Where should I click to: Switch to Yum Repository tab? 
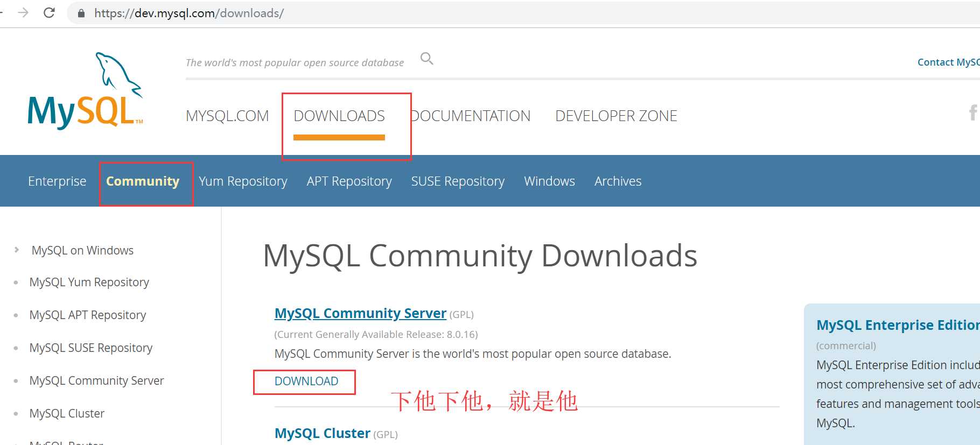pyautogui.click(x=243, y=181)
